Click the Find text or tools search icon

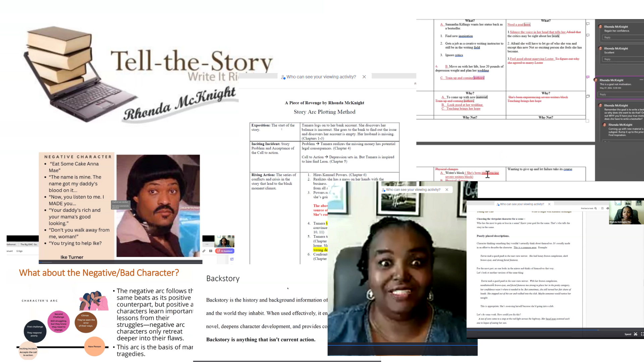[595, 208]
